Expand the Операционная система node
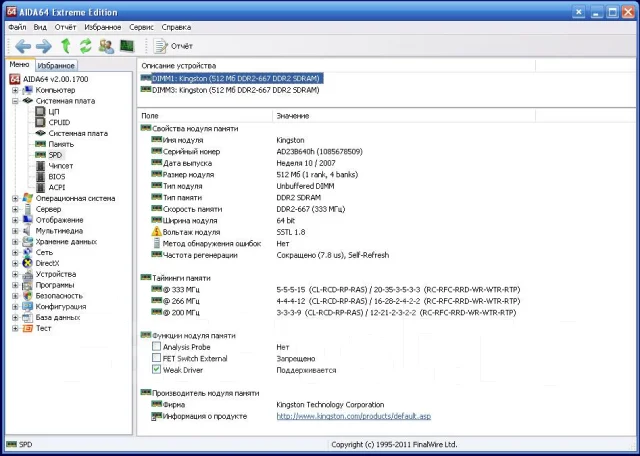 click(15, 198)
